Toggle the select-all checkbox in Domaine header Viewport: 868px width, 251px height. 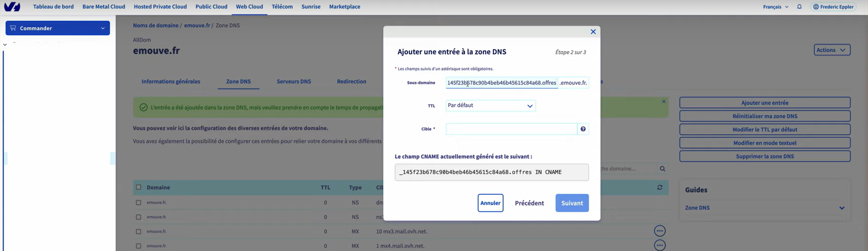[139, 187]
